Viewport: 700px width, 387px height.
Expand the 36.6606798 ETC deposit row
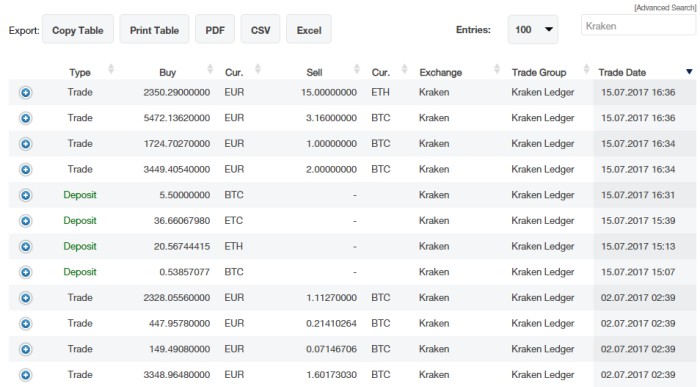pos(25,221)
